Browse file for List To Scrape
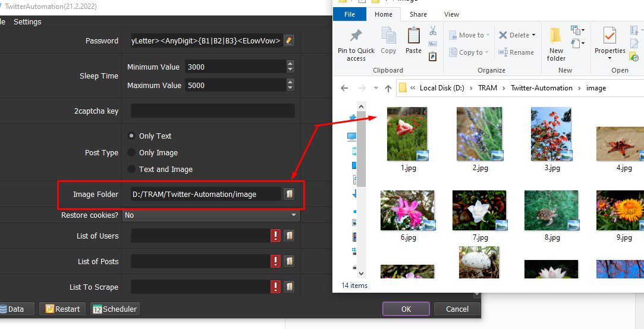The width and height of the screenshot is (644, 329). 289,287
